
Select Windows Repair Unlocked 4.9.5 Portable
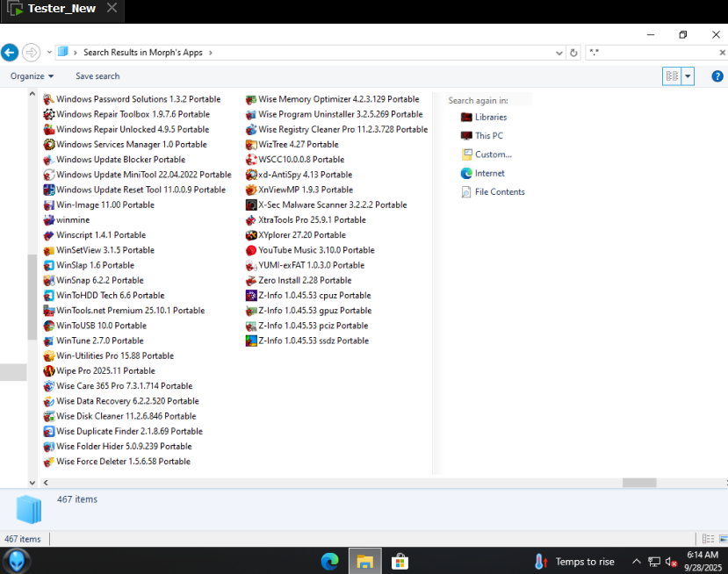pyautogui.click(x=126, y=130)
